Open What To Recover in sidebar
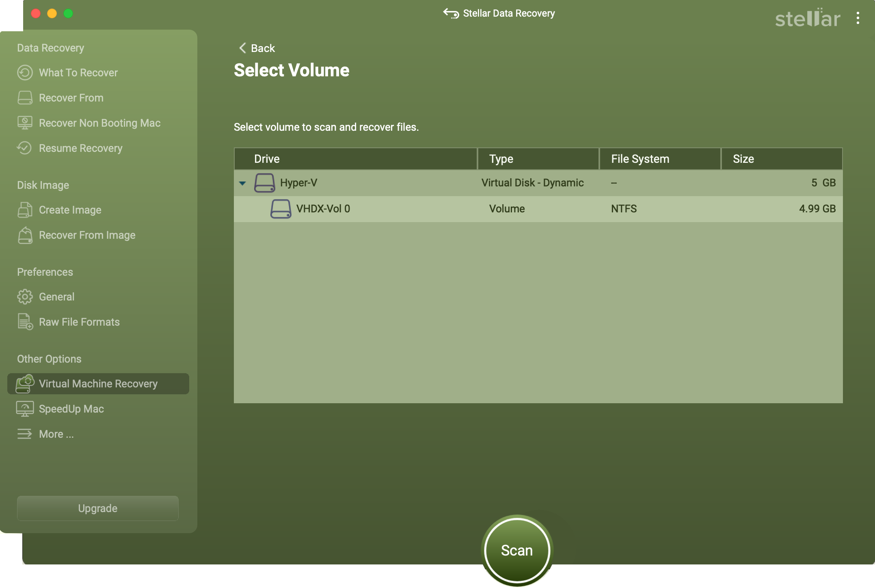 tap(78, 73)
